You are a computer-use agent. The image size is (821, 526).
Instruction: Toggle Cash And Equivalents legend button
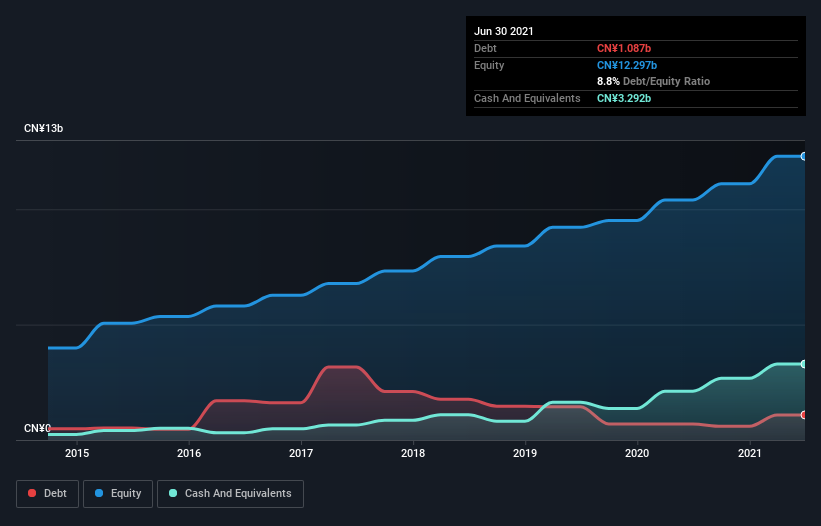(x=230, y=494)
